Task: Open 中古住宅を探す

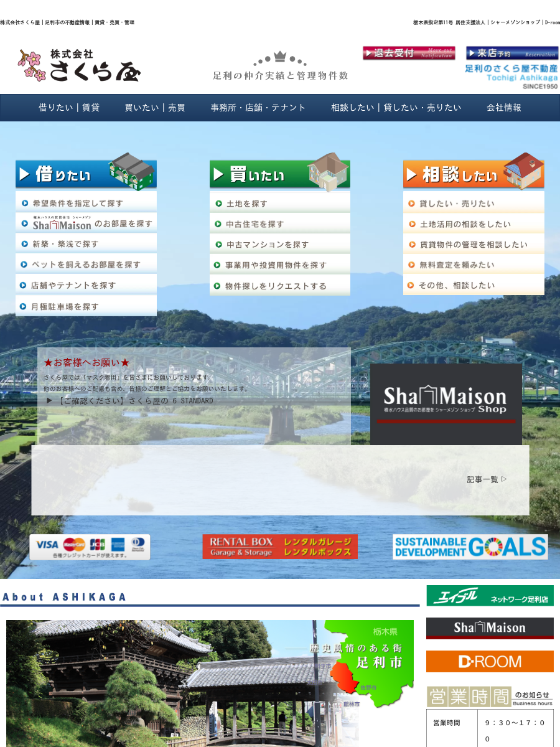Action: click(280, 223)
